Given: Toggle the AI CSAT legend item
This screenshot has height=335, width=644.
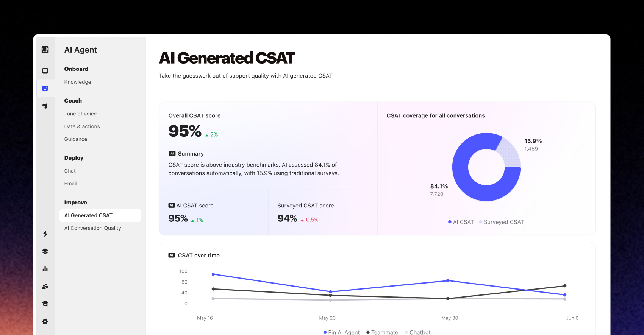Looking at the screenshot, I should [461, 222].
